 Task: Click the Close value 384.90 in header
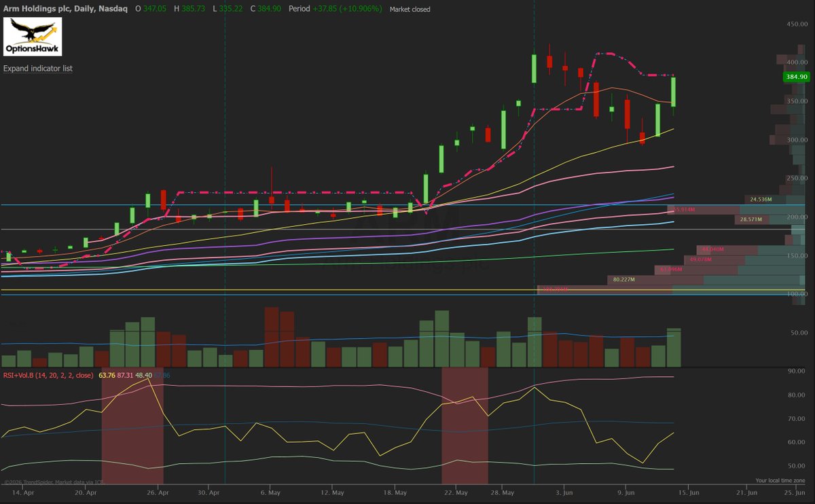point(270,10)
